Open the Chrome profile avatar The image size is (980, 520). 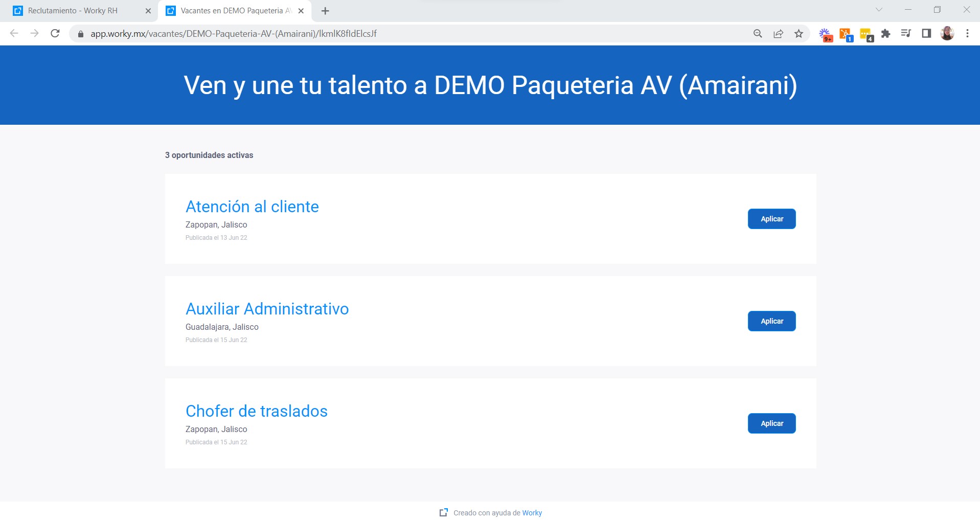(x=947, y=34)
